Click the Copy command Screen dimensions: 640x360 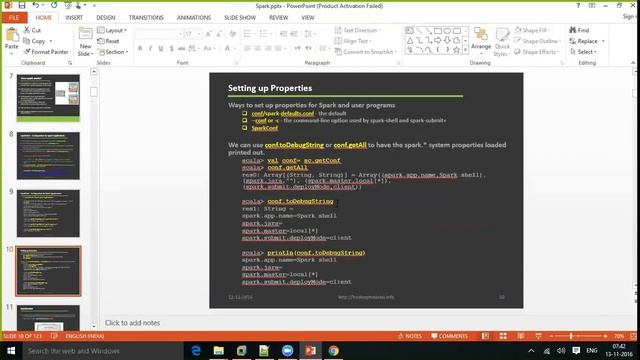click(x=34, y=41)
